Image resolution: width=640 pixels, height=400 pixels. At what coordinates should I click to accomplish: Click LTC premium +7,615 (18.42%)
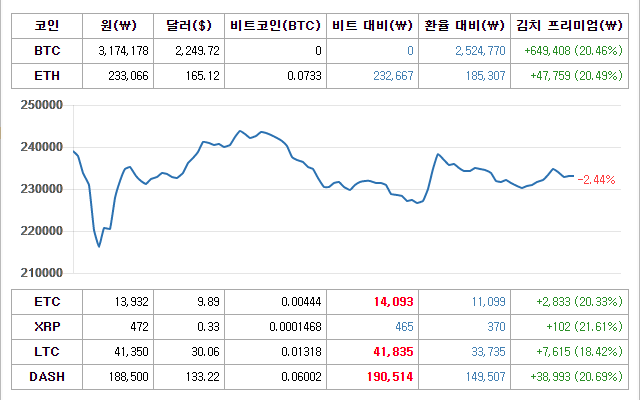pos(579,352)
